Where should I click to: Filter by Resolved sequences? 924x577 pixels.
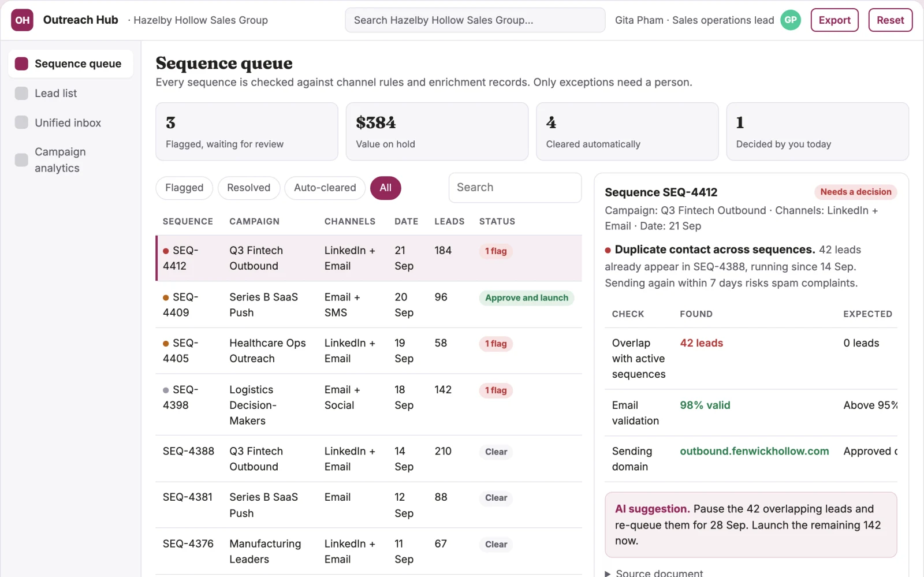point(248,188)
